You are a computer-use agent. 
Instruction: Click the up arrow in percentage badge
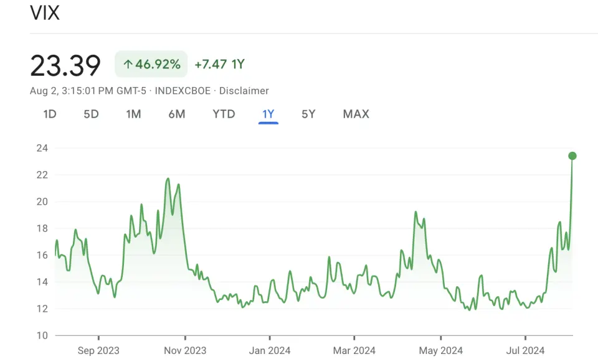(128, 64)
